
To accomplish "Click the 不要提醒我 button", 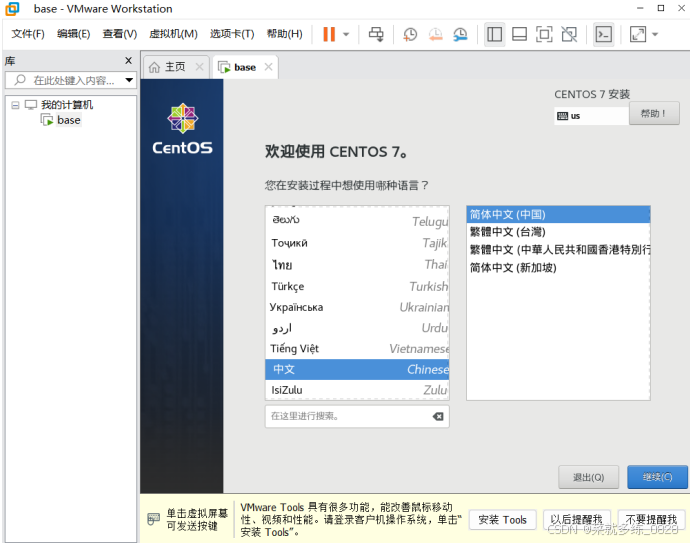I will point(651,520).
